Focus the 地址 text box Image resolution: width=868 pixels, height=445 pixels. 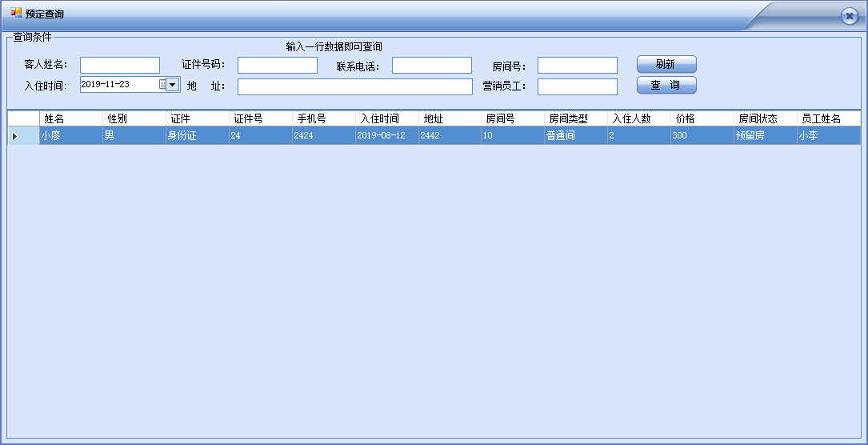[354, 86]
